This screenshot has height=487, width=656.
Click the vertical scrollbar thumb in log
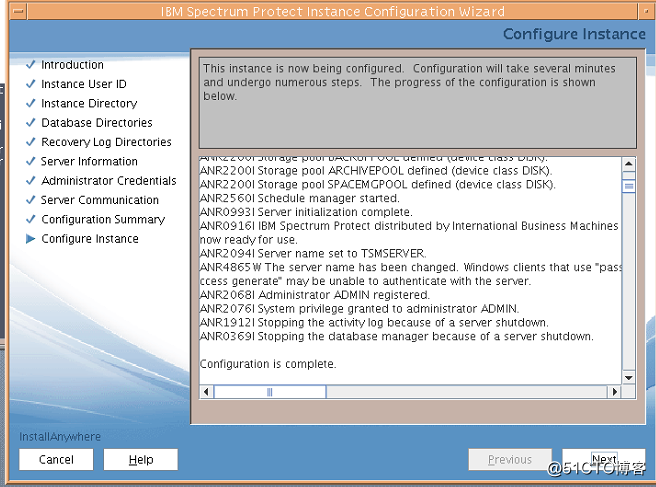tap(628, 186)
